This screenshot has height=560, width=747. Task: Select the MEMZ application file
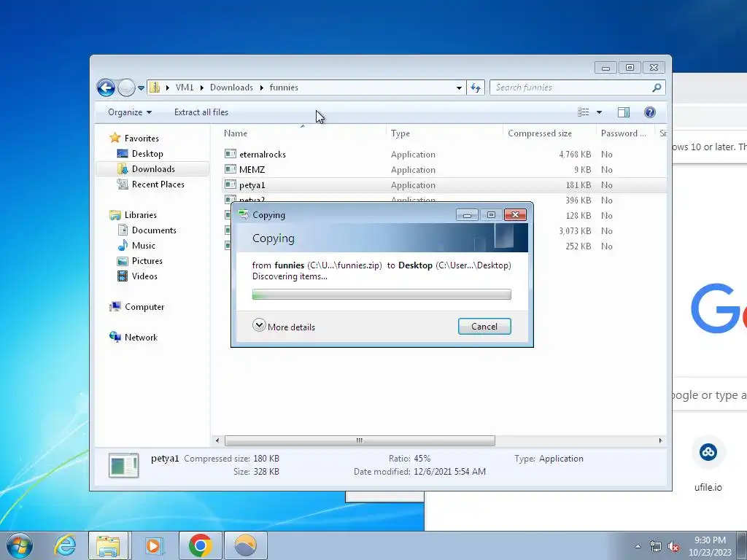tap(252, 169)
